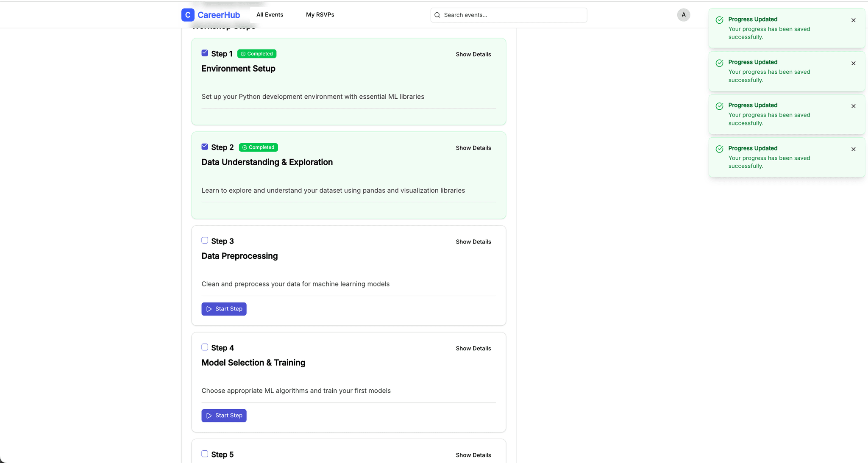Switch to My RSVPs
The width and height of the screenshot is (868, 463).
320,14
